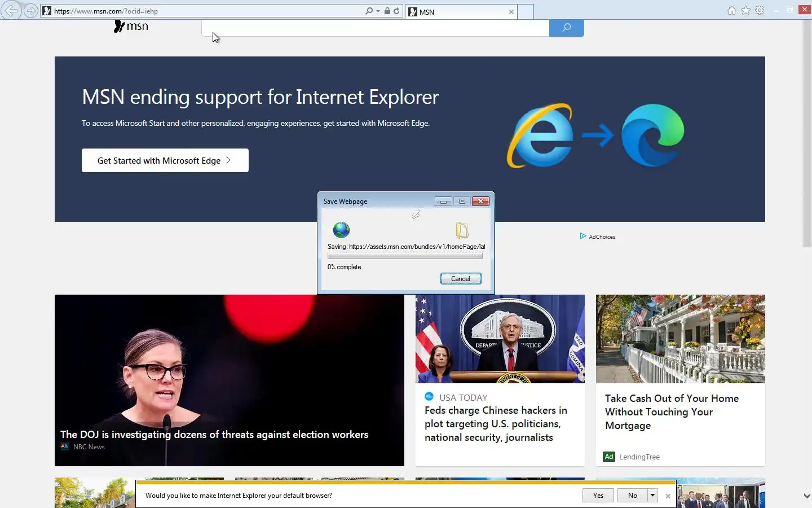Open the Tools gear menu
This screenshot has width=812, height=508.
click(760, 11)
